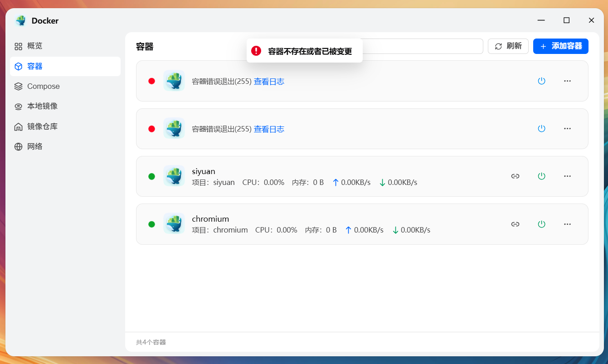
Task: Refresh the container list with 刷新
Action: [508, 46]
